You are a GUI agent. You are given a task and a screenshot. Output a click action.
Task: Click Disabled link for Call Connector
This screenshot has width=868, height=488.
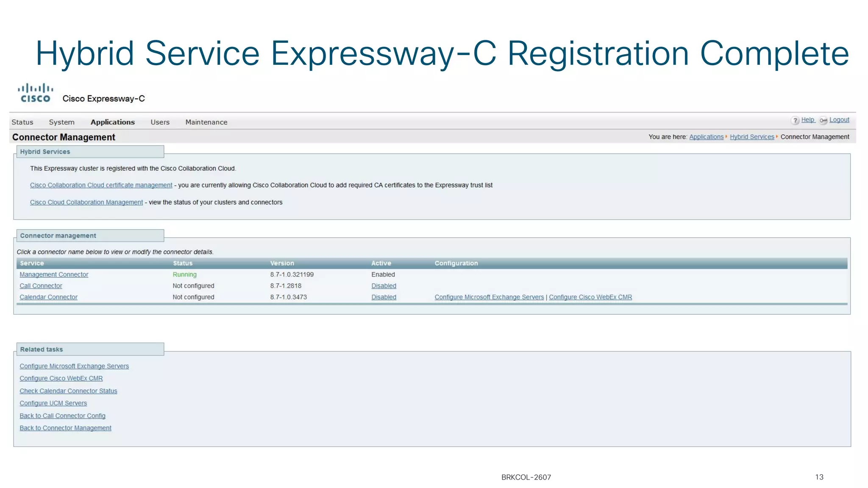(x=384, y=286)
